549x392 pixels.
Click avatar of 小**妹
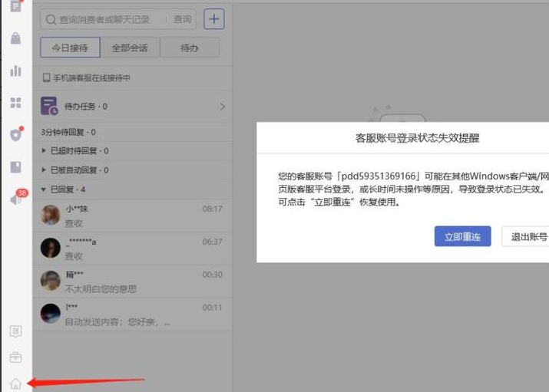(x=51, y=215)
